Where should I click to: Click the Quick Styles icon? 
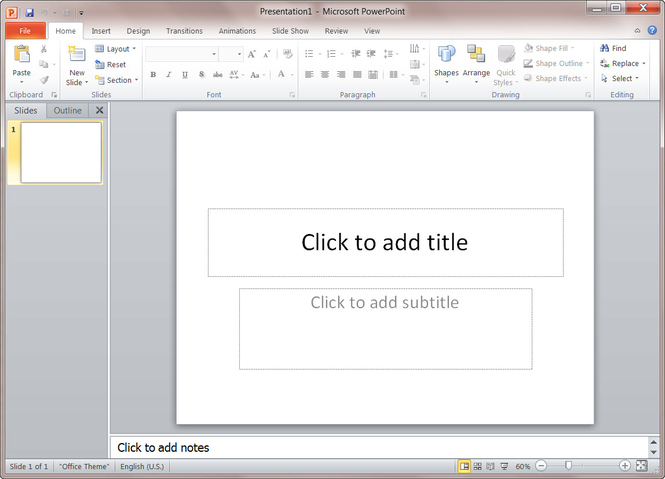coord(506,55)
